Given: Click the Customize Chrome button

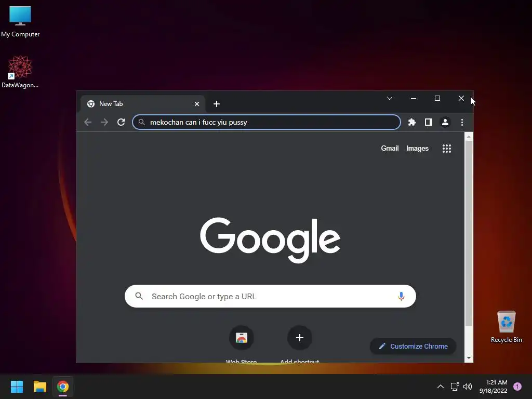Looking at the screenshot, I should [413, 346].
